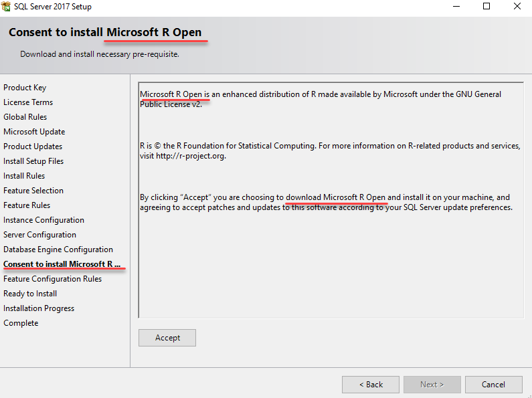Click 'Download and install necessary pre-requisite.' subtitle

pyautogui.click(x=100, y=54)
